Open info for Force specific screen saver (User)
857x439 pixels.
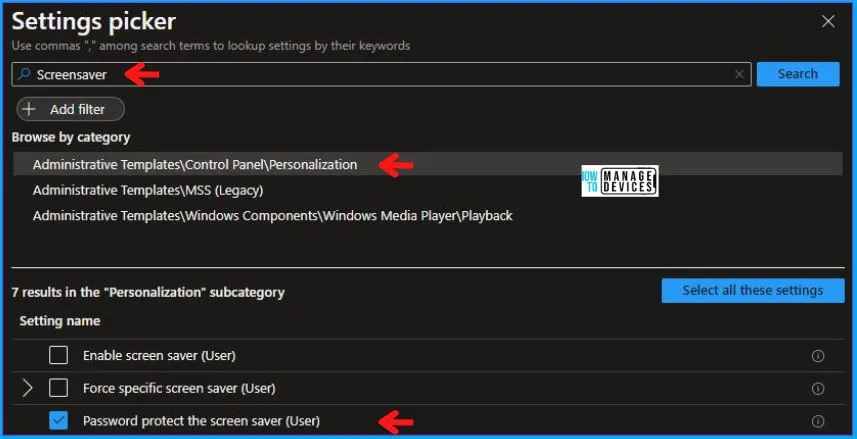tap(818, 389)
